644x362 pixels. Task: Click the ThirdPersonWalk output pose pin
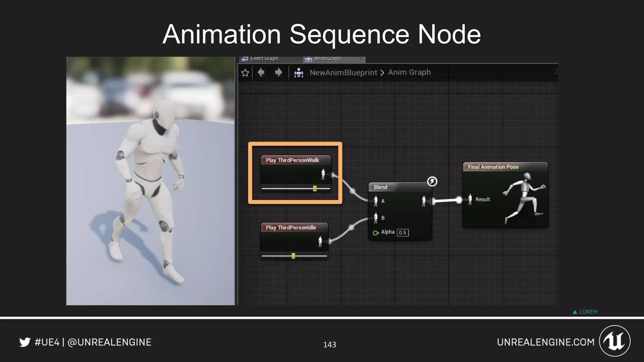click(x=323, y=174)
